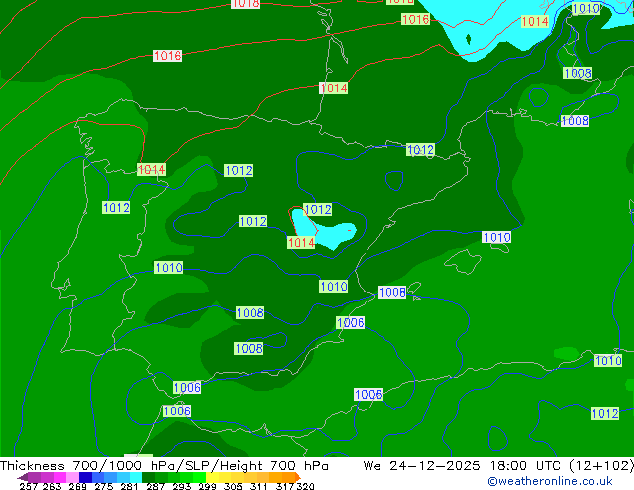Click the legend value 257

pos(28,486)
